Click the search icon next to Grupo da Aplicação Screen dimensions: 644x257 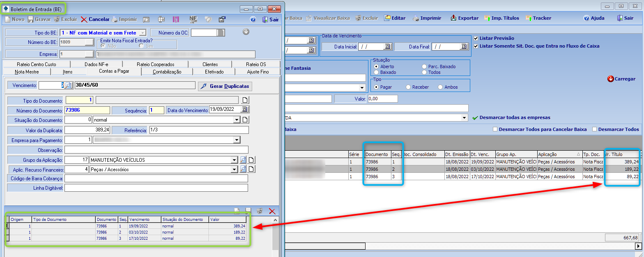click(243, 160)
